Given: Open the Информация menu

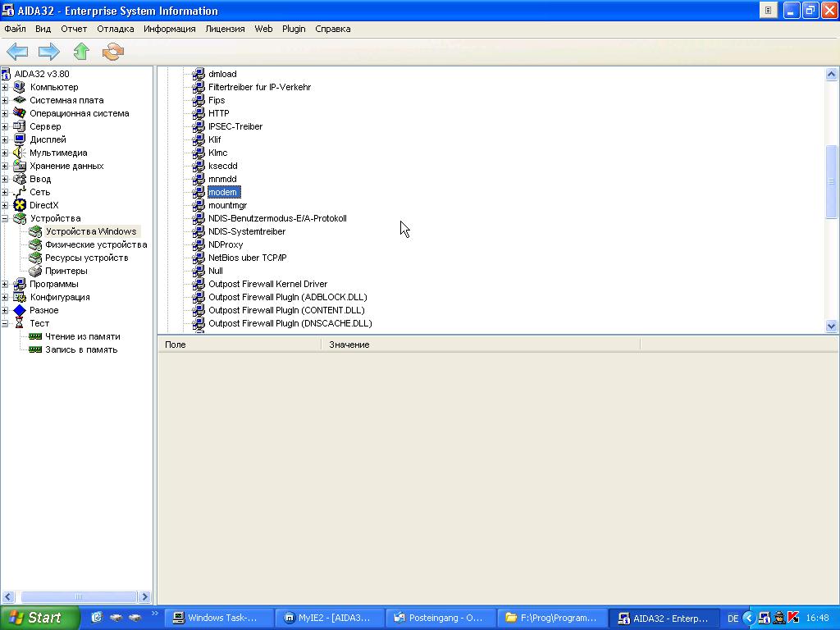Looking at the screenshot, I should coord(169,29).
